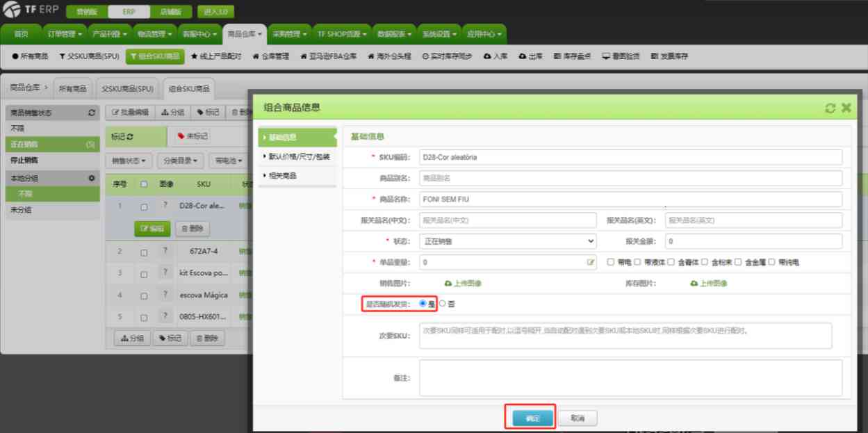
Task: Open the 仓库管理 warehouse management tool
Action: pyautogui.click(x=271, y=57)
